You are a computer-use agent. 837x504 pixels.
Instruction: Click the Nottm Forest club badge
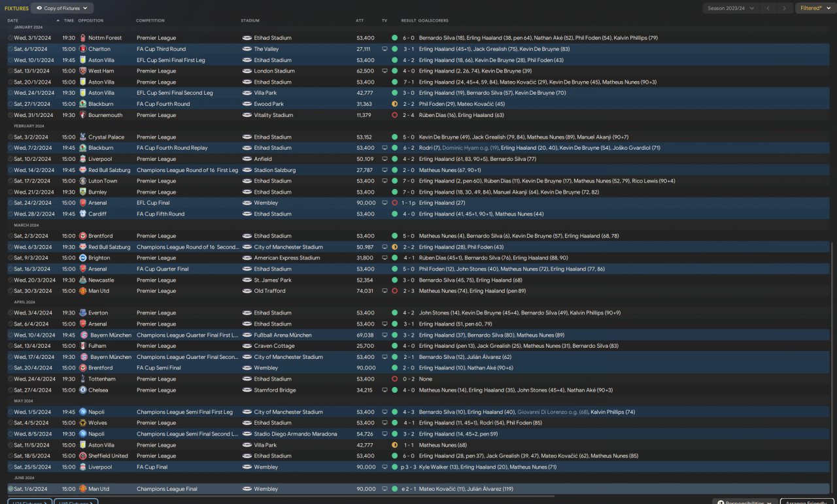(82, 38)
